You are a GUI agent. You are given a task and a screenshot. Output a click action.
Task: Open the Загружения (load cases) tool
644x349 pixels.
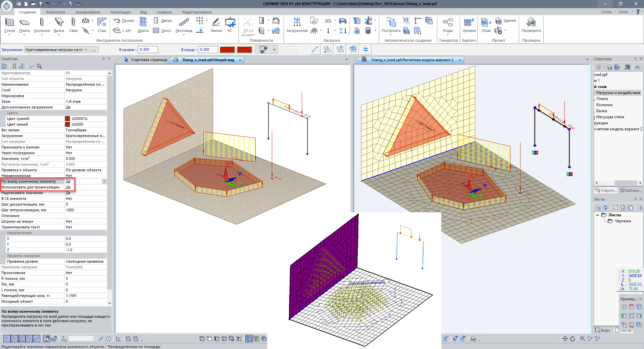pyautogui.click(x=297, y=26)
